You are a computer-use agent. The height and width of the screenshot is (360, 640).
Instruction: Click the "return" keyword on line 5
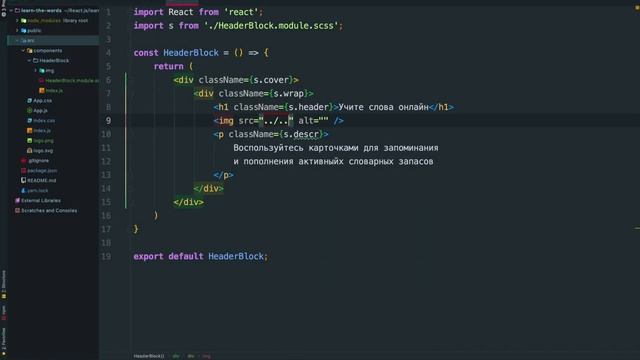(169, 67)
